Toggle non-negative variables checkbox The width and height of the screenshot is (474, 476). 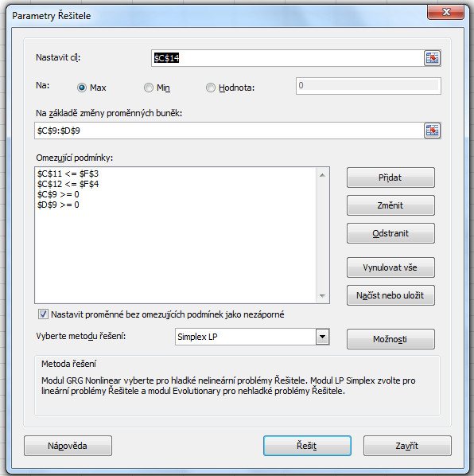point(43,314)
